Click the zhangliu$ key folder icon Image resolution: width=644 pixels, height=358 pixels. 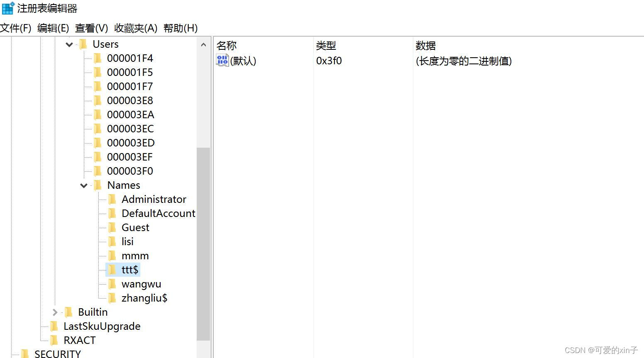112,298
